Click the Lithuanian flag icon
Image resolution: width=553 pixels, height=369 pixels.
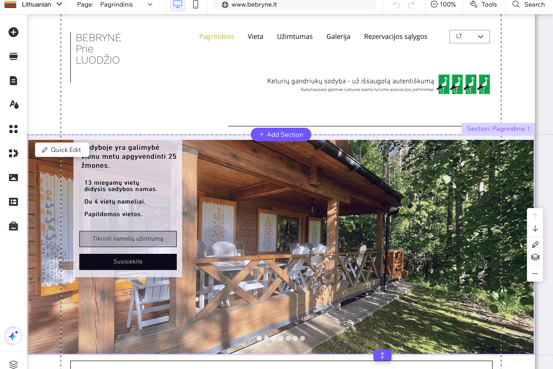point(10,5)
